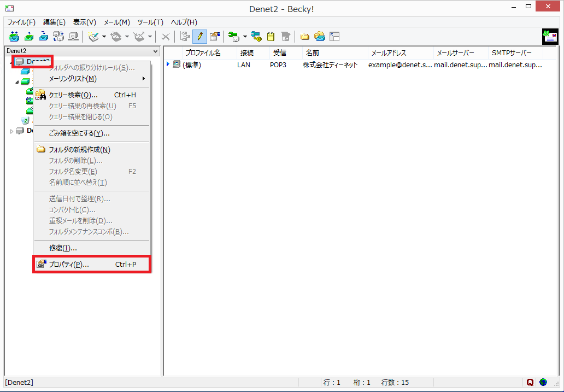Click the LAN cell in profile row

click(244, 65)
